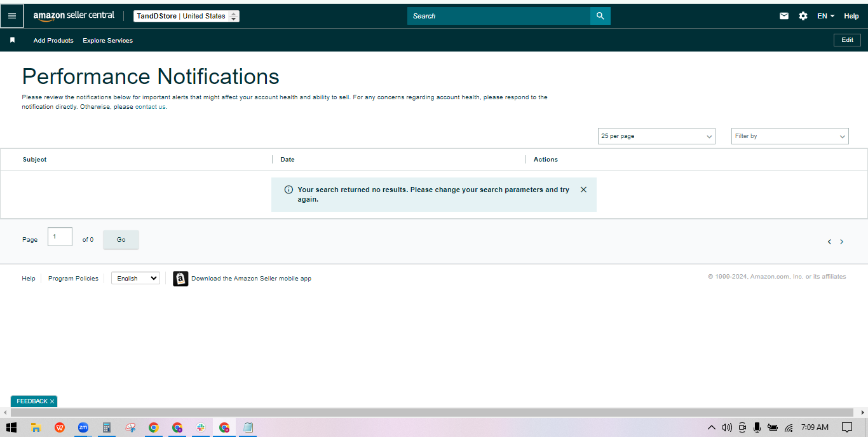
Task: Focus the top Search field
Action: [499, 16]
